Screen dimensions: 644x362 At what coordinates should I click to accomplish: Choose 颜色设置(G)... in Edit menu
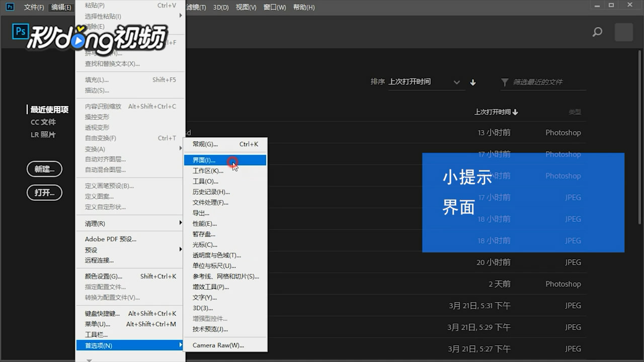(131, 276)
